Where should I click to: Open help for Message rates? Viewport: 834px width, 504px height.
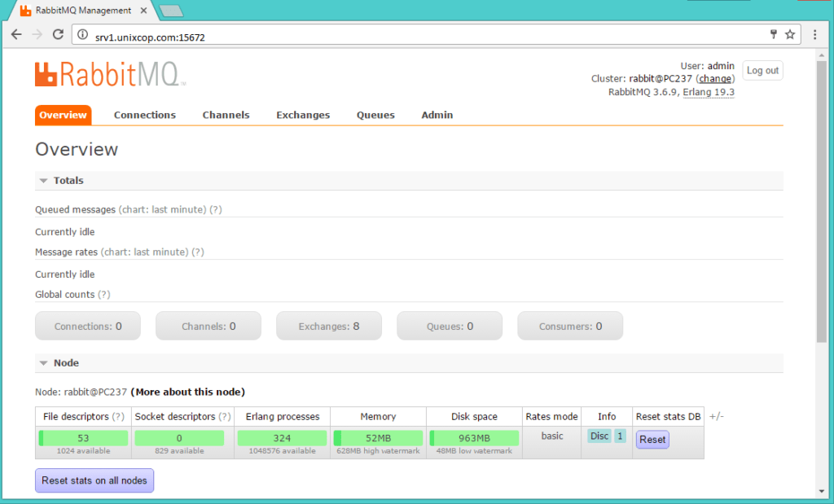(x=198, y=252)
